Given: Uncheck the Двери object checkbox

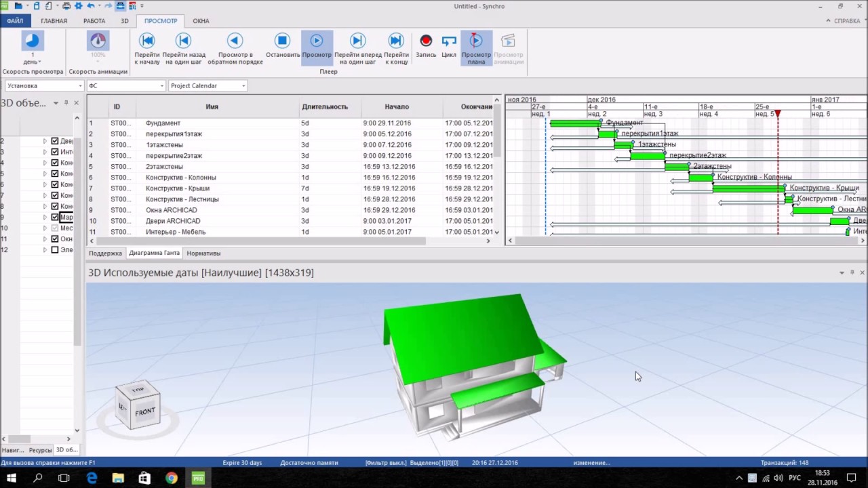Looking at the screenshot, I should pos(55,141).
